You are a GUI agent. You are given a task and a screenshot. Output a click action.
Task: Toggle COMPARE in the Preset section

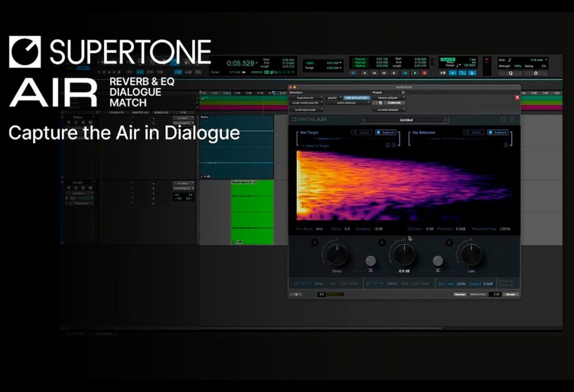394,103
